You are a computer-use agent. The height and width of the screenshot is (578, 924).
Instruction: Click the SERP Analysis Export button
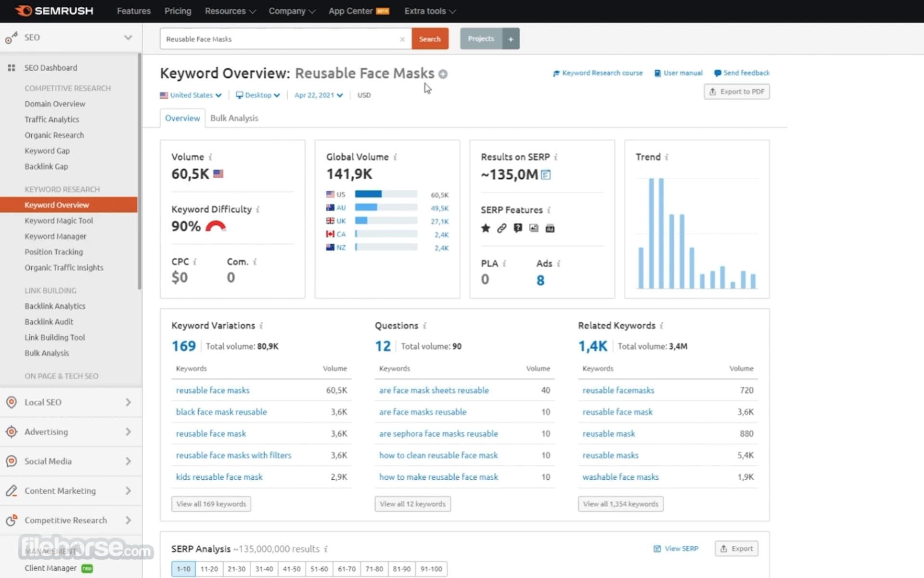pos(736,549)
